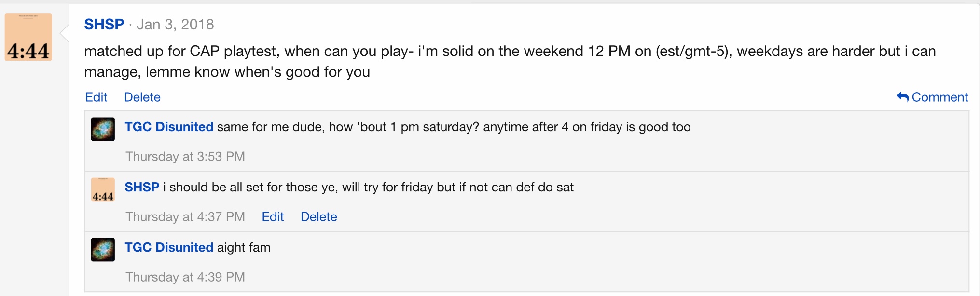Click TGC Disunited's avatar beside 'aight fam'
Viewport: 980px width, 296px height.
click(103, 250)
